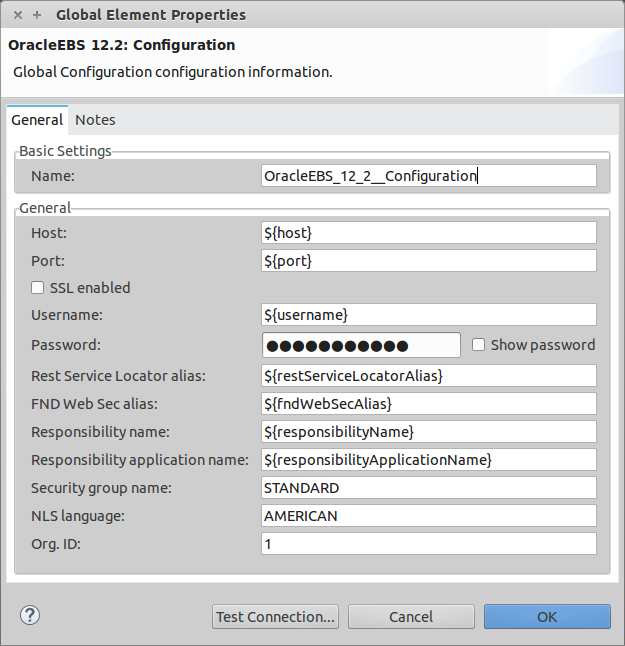Focus the Name input field
The image size is (625, 646).
click(x=428, y=176)
